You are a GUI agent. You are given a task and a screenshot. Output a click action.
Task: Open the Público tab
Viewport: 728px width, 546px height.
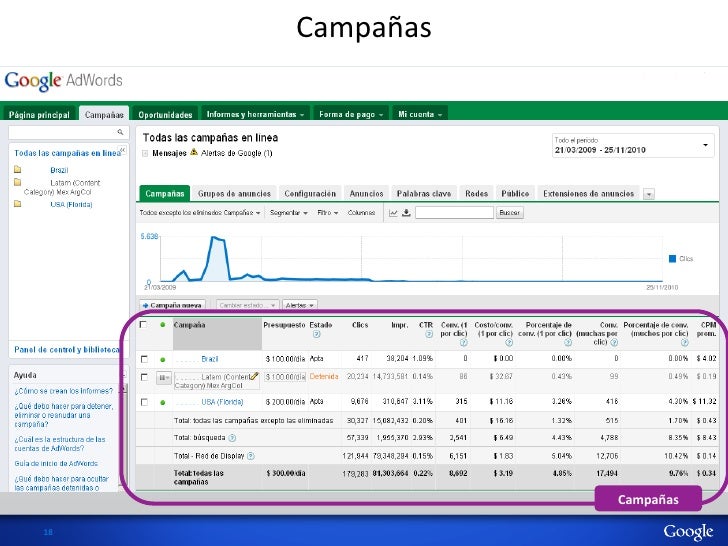tap(515, 194)
